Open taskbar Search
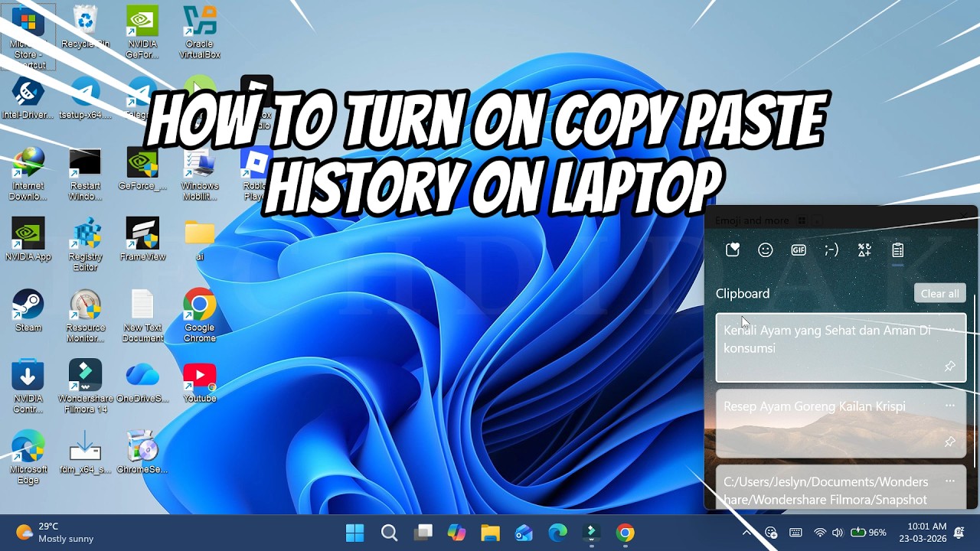Viewport: 980px width, 551px height. click(389, 533)
